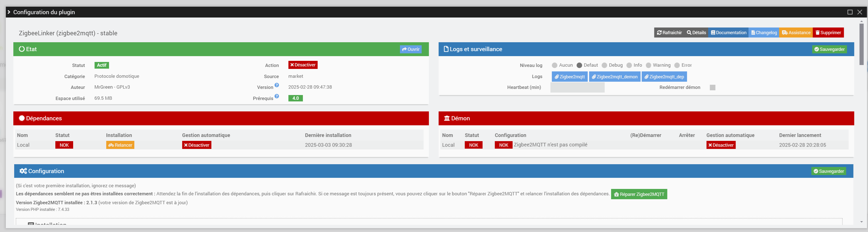Screen dimensions: 868x232
Task: Click the Dépendances gear icon
Action: [x=22, y=118]
